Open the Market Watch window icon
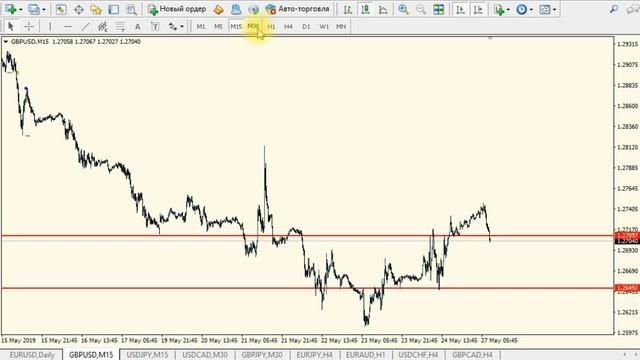This screenshot has width=640, height=360. tap(61, 9)
